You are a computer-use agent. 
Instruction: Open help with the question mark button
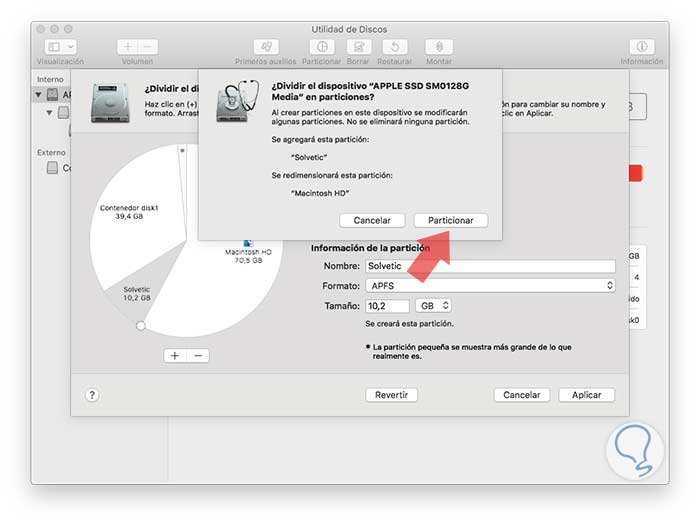pos(92,395)
